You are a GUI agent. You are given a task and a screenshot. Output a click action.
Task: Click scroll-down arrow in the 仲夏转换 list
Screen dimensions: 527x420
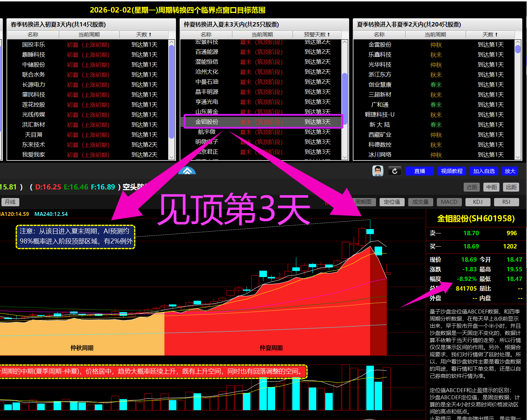point(345,157)
